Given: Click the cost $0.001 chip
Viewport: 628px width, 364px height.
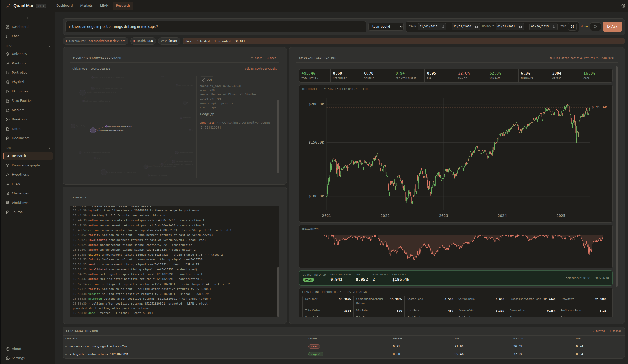Looking at the screenshot, I should point(169,41).
